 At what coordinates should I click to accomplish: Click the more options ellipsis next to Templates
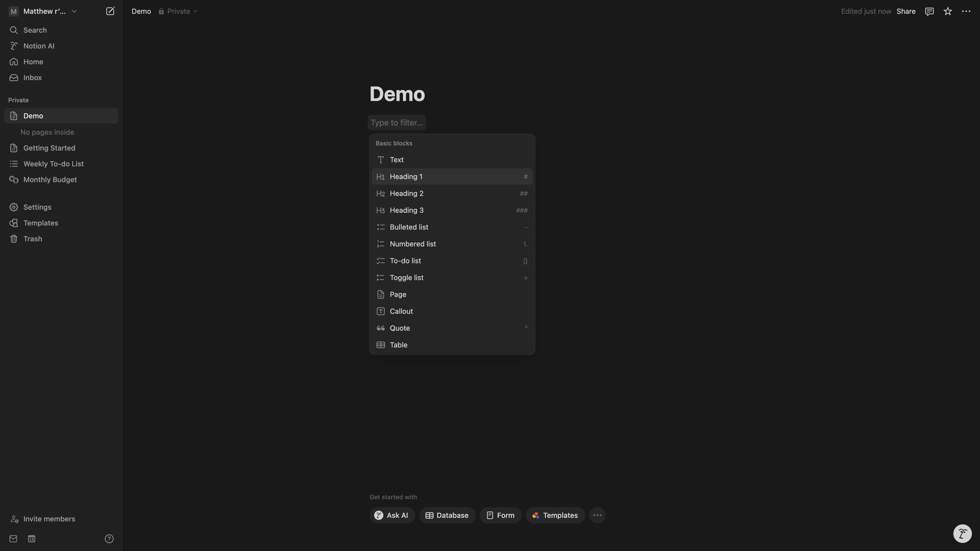[x=597, y=515]
